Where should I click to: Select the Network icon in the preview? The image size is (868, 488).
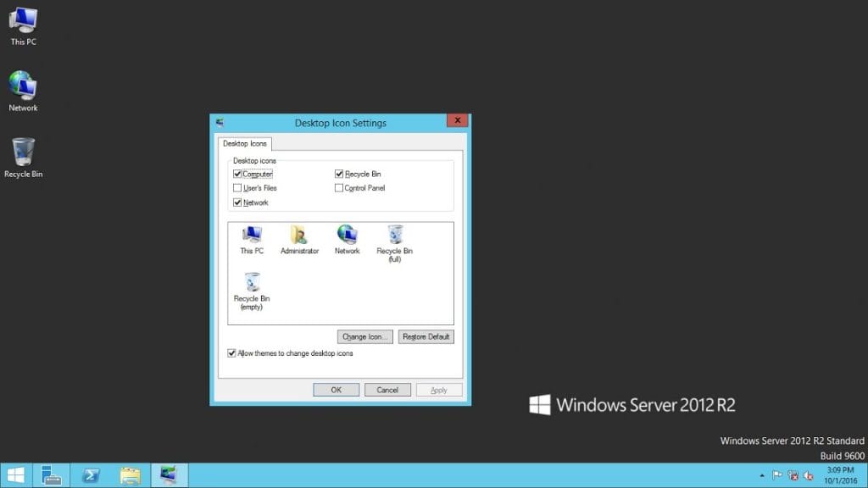[346, 236]
